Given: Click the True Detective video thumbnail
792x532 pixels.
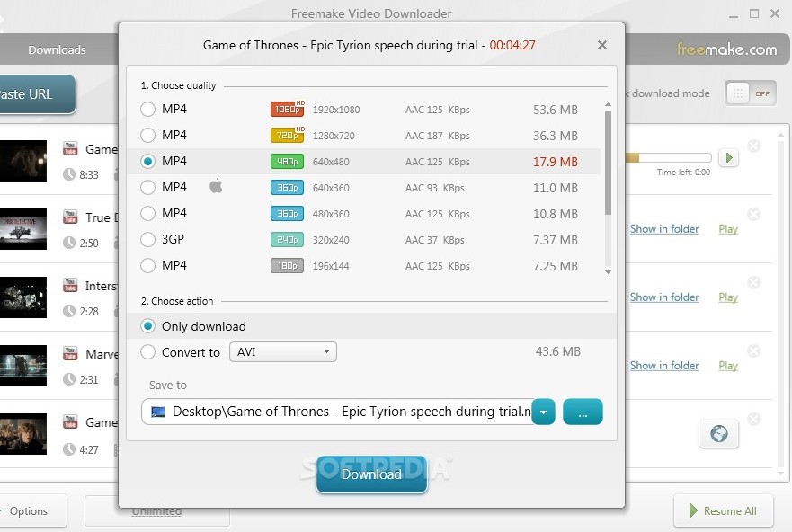Looking at the screenshot, I should (23, 229).
